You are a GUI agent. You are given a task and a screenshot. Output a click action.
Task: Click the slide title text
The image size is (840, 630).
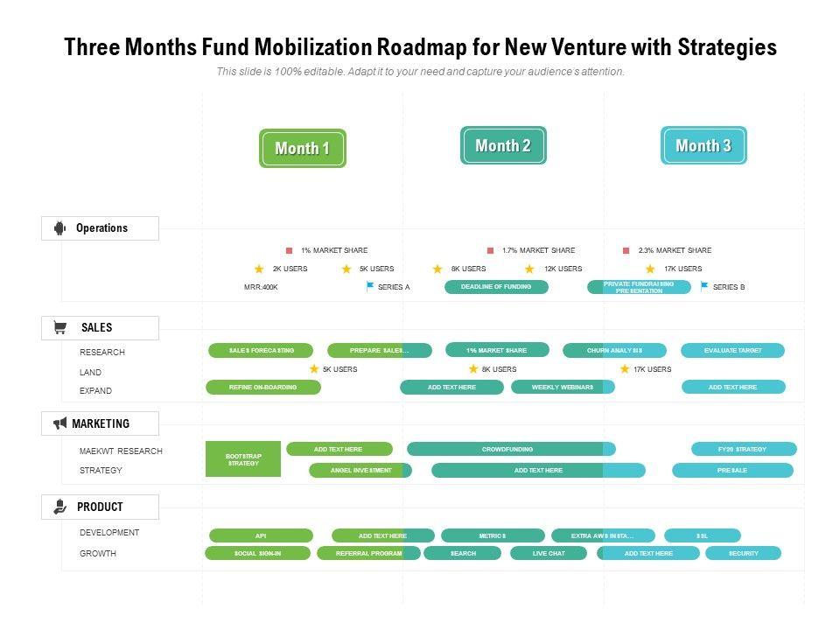click(x=420, y=47)
